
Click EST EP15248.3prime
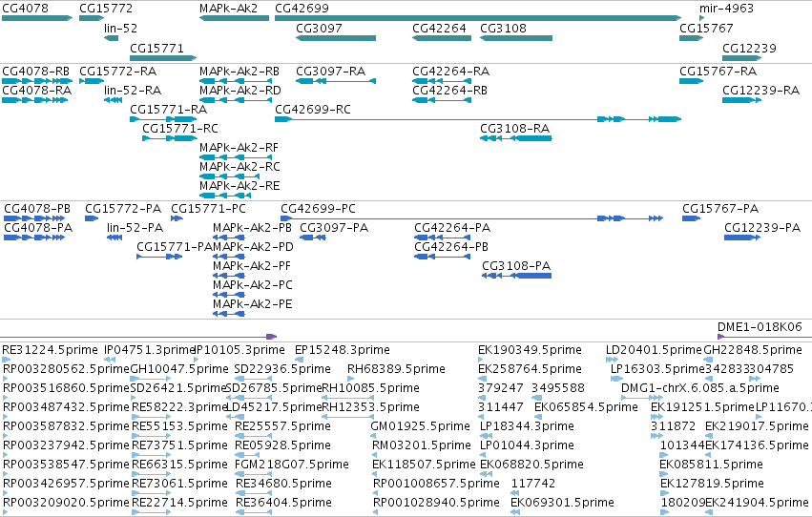[x=343, y=350]
